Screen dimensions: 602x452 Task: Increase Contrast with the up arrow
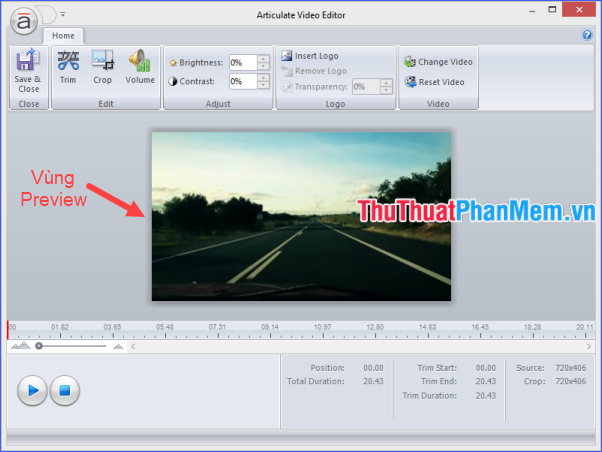[x=263, y=78]
